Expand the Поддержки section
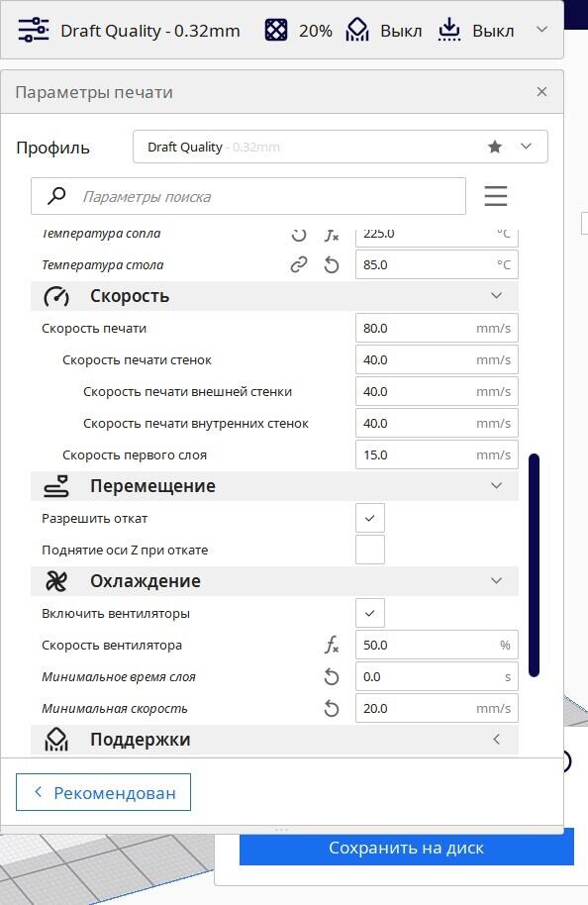Image resolution: width=588 pixels, height=905 pixels. pyautogui.click(x=274, y=740)
